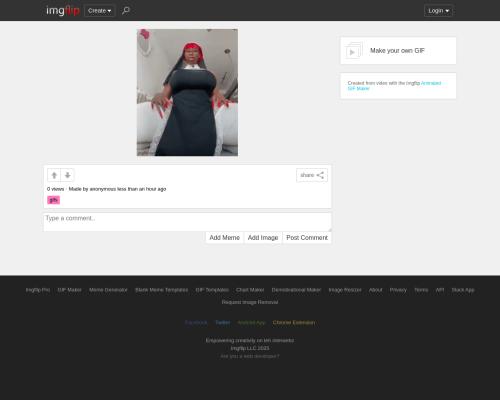Expand the Create dropdown menu
500x400 pixels.
(x=100, y=11)
